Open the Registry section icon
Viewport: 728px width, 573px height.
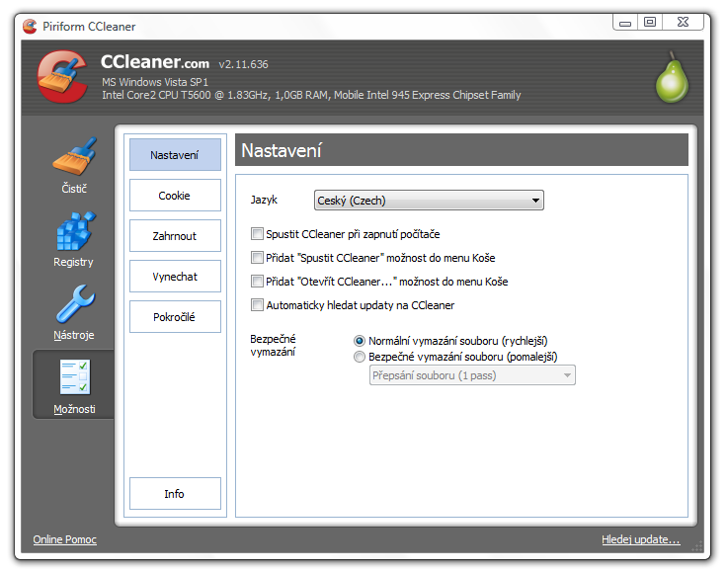(75, 231)
